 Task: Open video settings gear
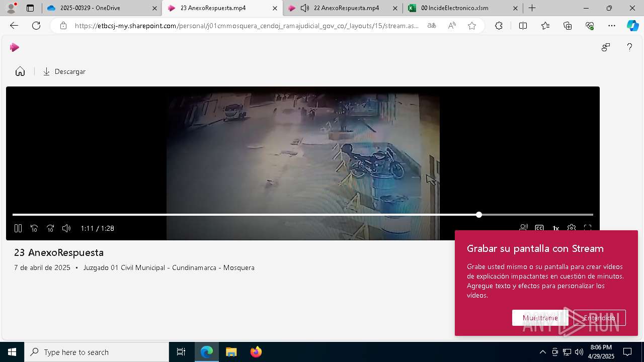tap(572, 228)
